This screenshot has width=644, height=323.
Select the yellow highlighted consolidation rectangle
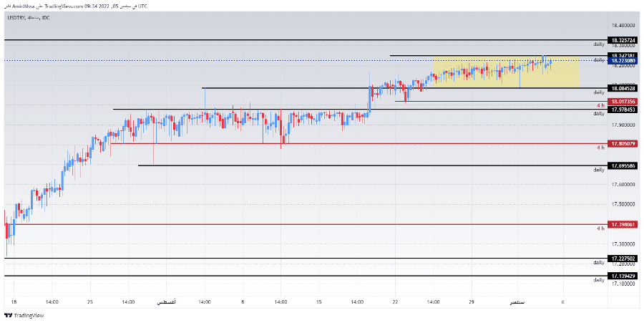coord(506,72)
